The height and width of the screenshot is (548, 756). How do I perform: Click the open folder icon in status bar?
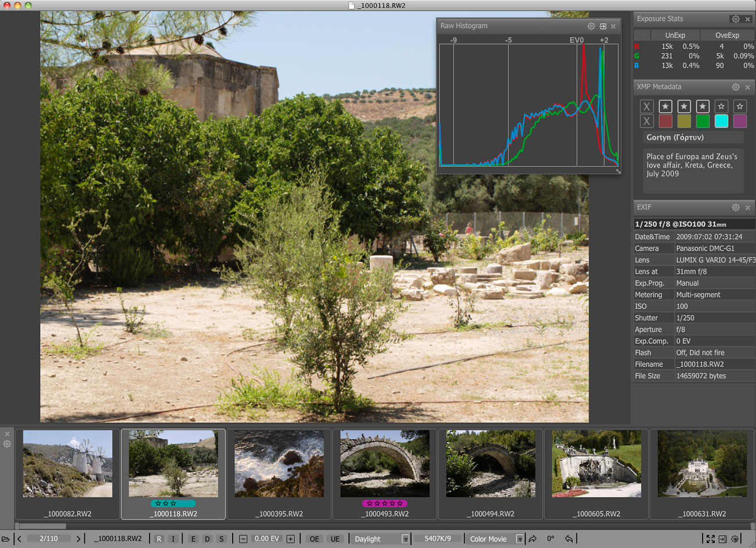(6, 539)
